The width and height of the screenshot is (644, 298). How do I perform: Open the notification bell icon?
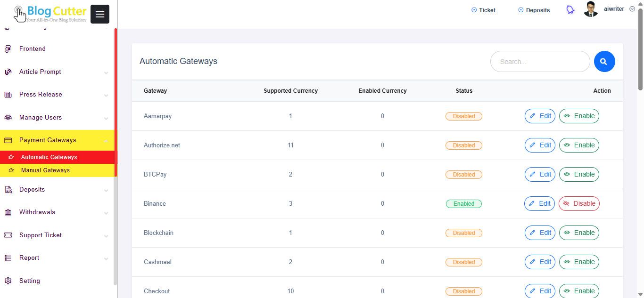click(x=570, y=10)
